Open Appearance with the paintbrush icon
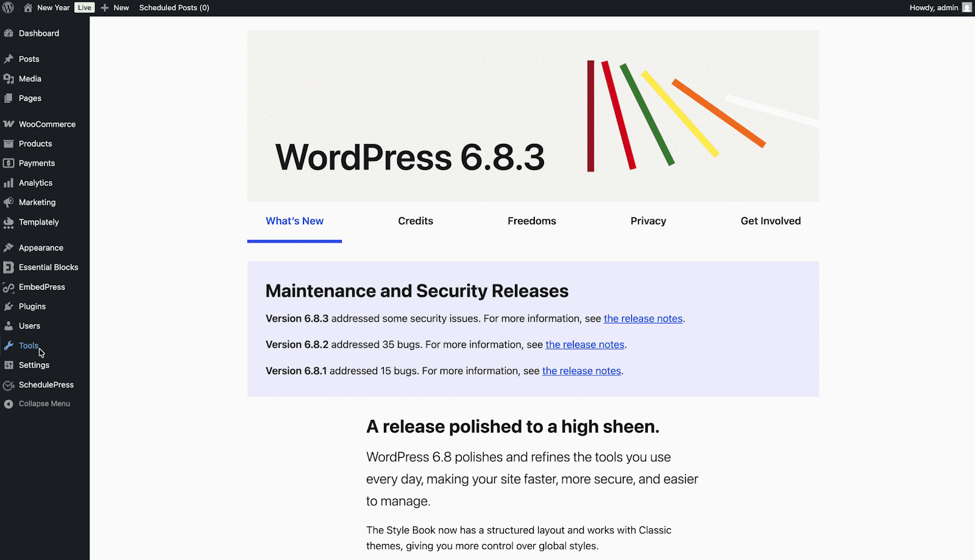 point(9,247)
